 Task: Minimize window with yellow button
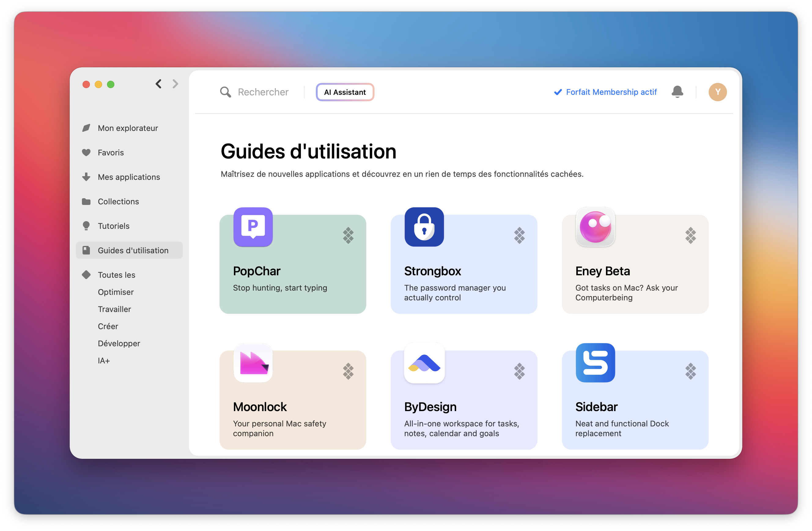coord(99,84)
